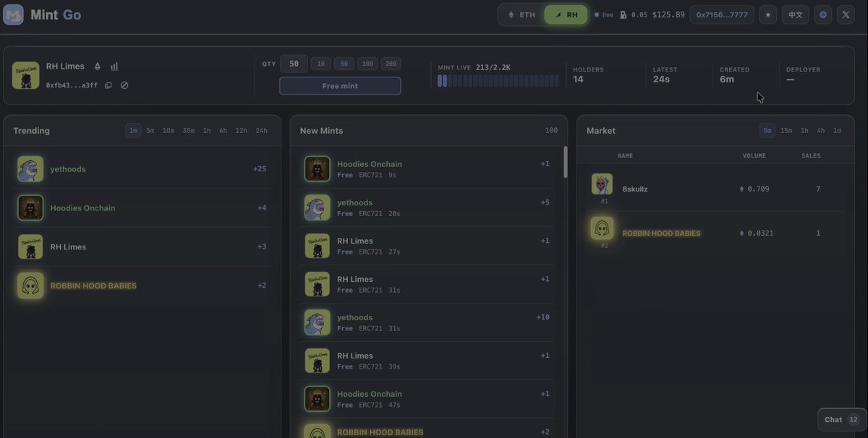
Task: Switch Market to the 1d timeframe
Action: tap(837, 131)
